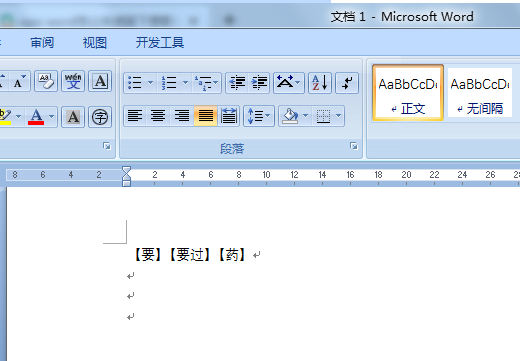
Task: Align text left
Action: 135,116
